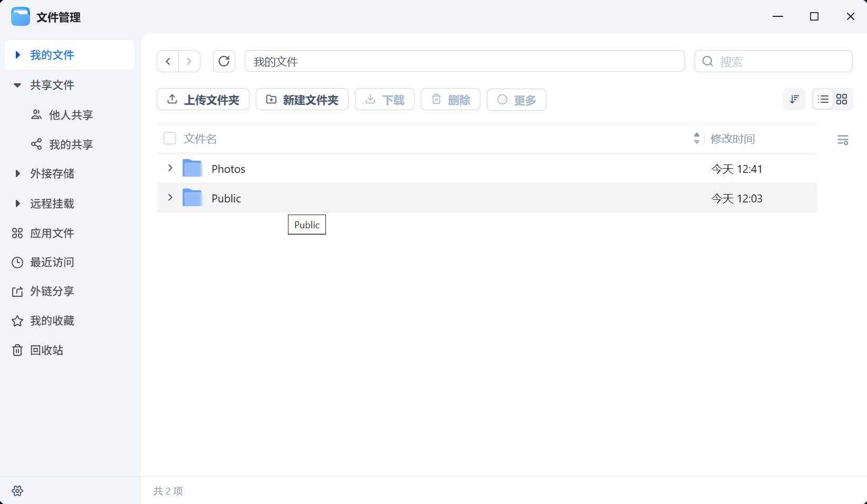
Task: Open column settings icon beside the table header
Action: pos(843,140)
